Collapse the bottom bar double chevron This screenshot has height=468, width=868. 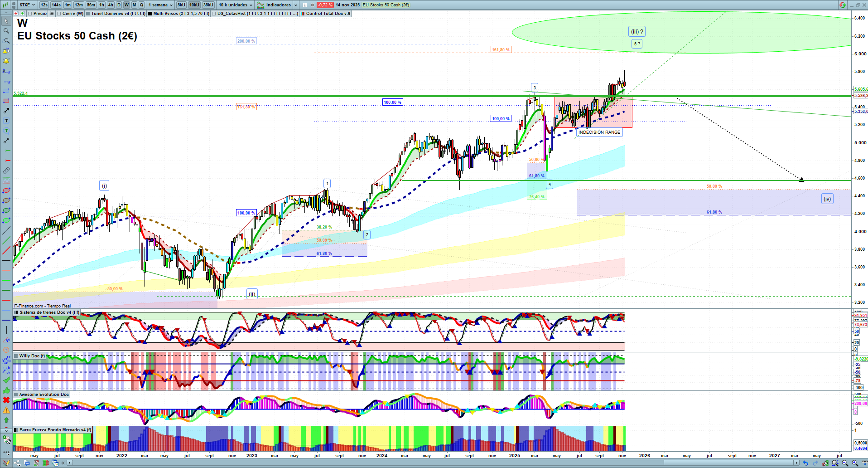tap(63, 463)
